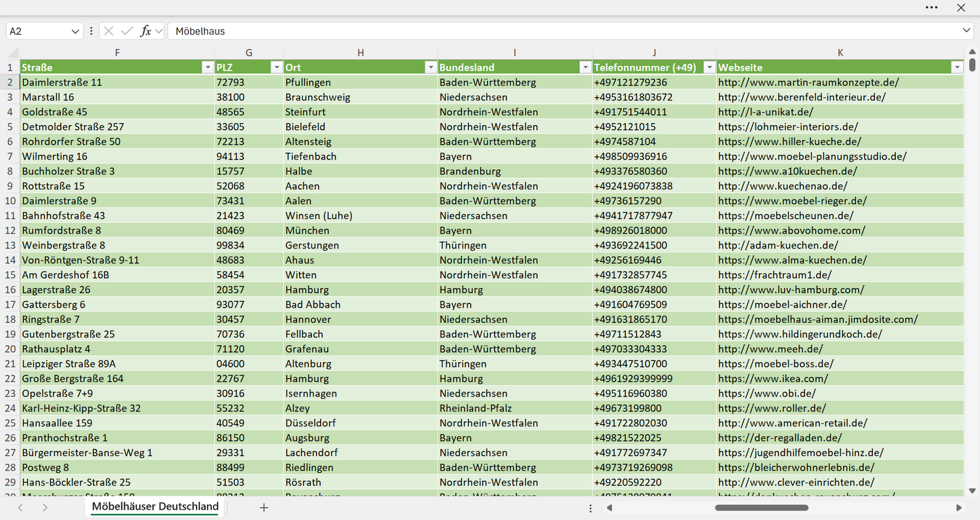This screenshot has height=520, width=980.
Task: Click the horizontal scrollbar thumb
Action: pos(761,507)
